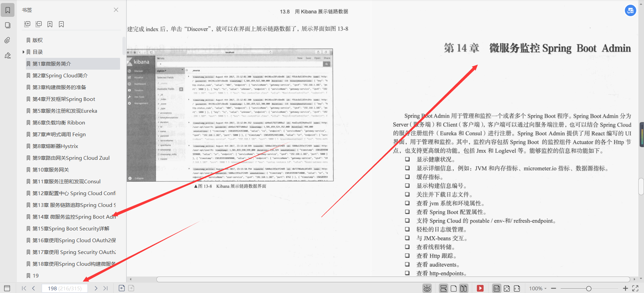The height and width of the screenshot is (293, 644).
Task: Toggle eye-protection mode
Action: [427, 288]
